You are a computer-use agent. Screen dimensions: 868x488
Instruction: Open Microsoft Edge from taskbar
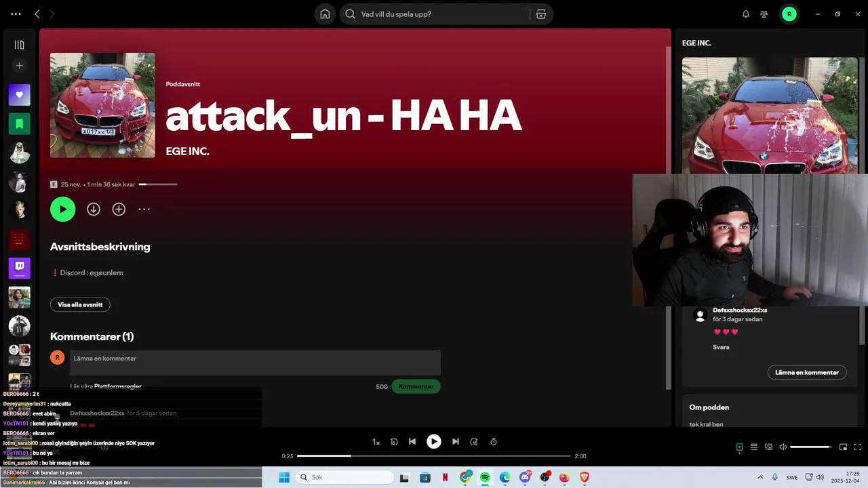pos(505,477)
